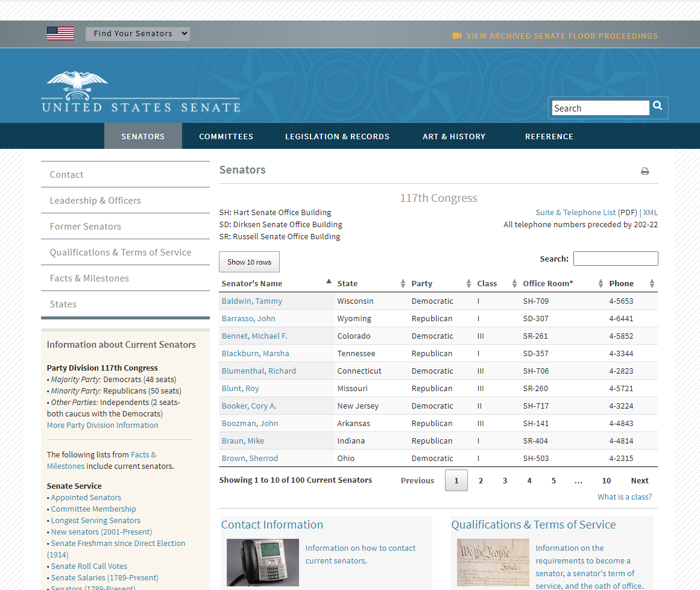Open the Find Your Senators dropdown
This screenshot has height=590, width=700.
coord(137,34)
